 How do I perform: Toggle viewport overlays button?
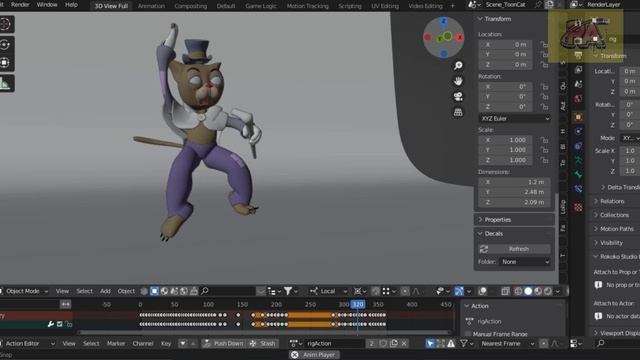coord(482,291)
